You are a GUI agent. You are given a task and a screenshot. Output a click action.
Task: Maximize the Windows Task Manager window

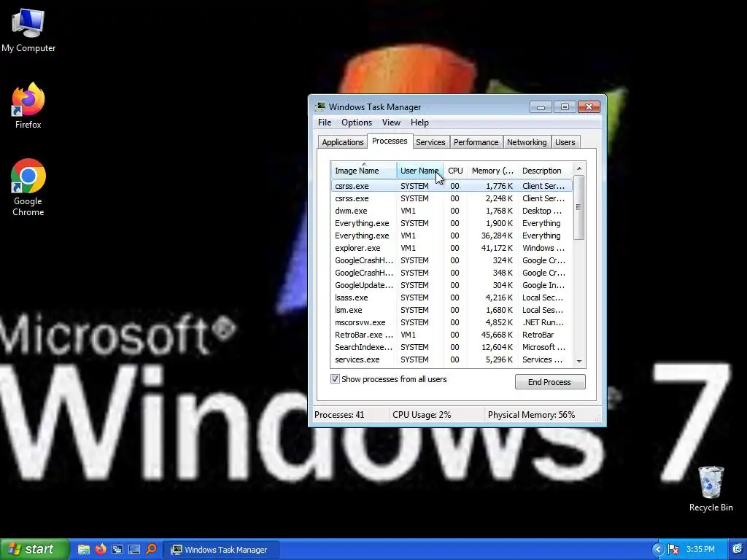click(565, 106)
